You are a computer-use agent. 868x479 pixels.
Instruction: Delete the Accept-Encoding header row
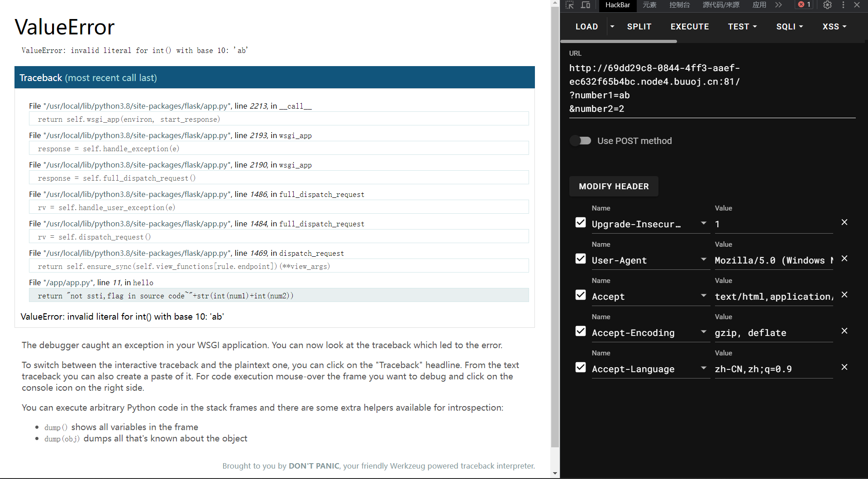[844, 331]
